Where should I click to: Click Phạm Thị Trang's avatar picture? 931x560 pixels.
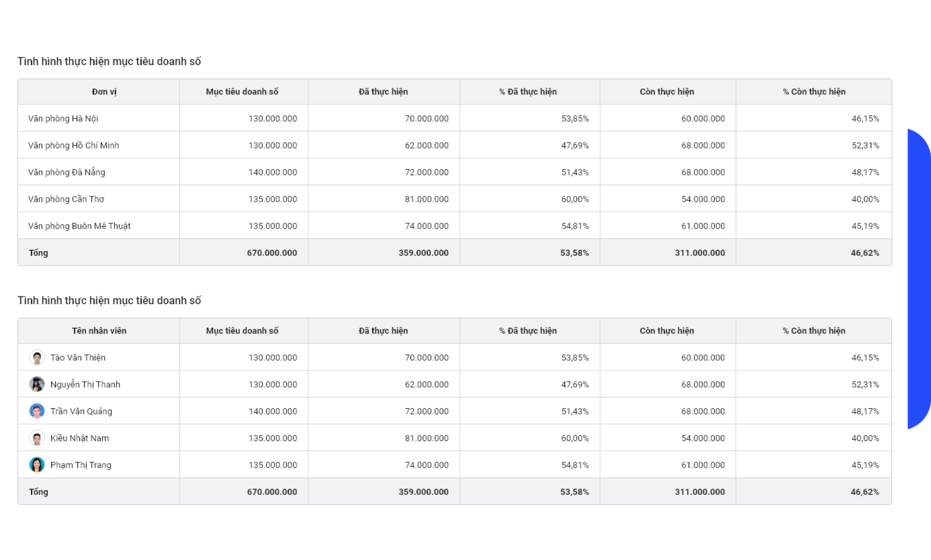tap(36, 465)
